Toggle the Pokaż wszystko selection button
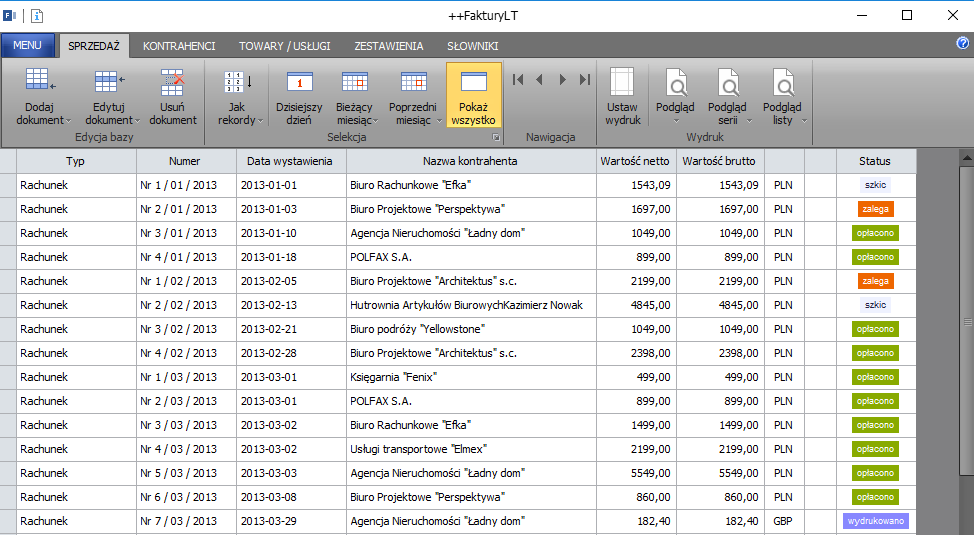This screenshot has height=535, width=974. pos(474,95)
